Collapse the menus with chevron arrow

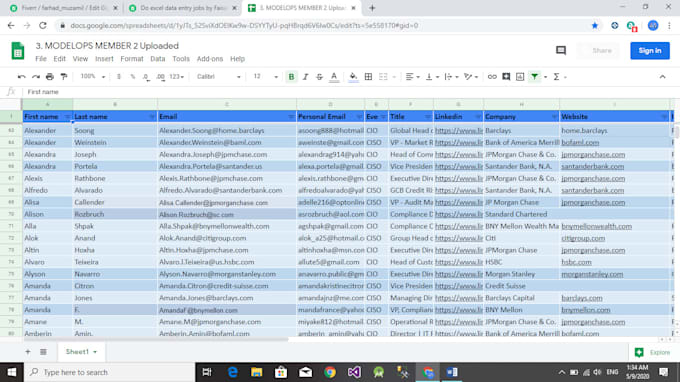(x=662, y=77)
